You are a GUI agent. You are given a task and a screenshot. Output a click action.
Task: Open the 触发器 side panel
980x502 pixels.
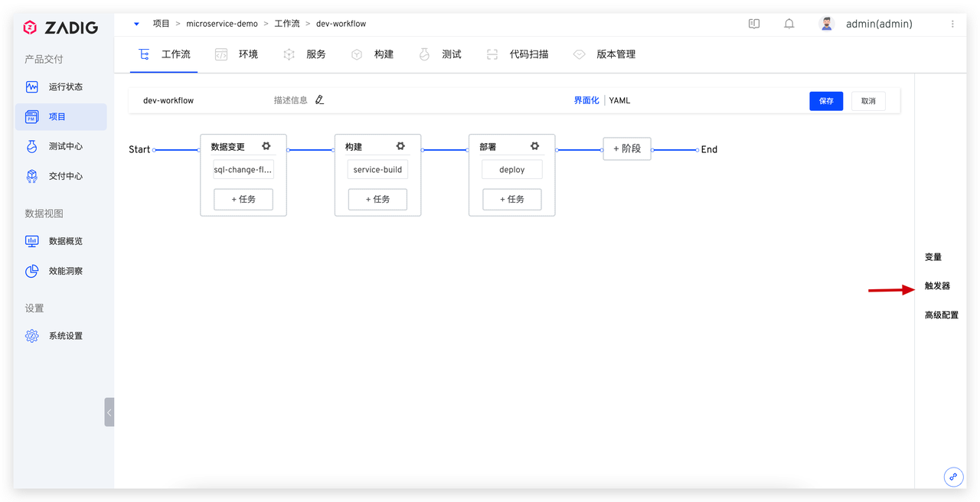click(x=937, y=286)
